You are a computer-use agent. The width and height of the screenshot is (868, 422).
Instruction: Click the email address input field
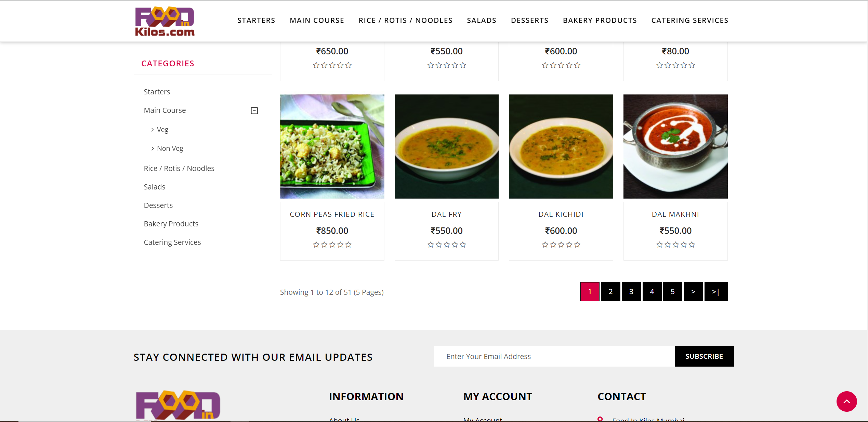pos(554,356)
